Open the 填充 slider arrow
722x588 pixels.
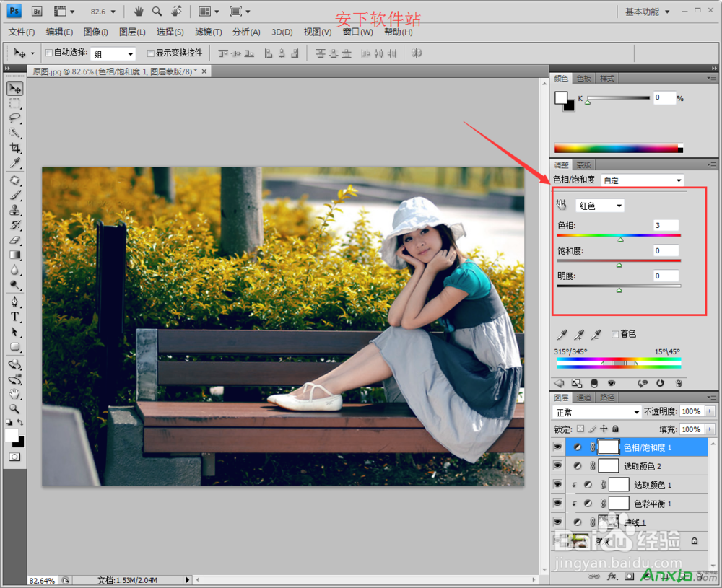(710, 429)
